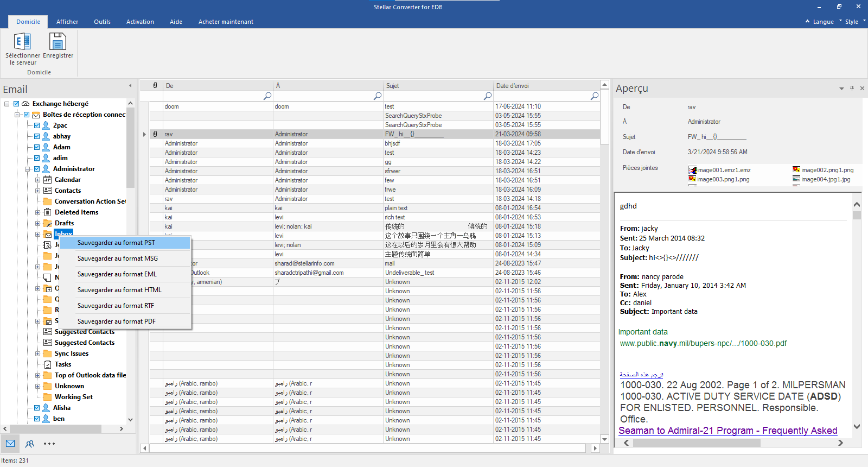Choose Sauvegarder au format MSG
868x467 pixels.
tap(125, 258)
